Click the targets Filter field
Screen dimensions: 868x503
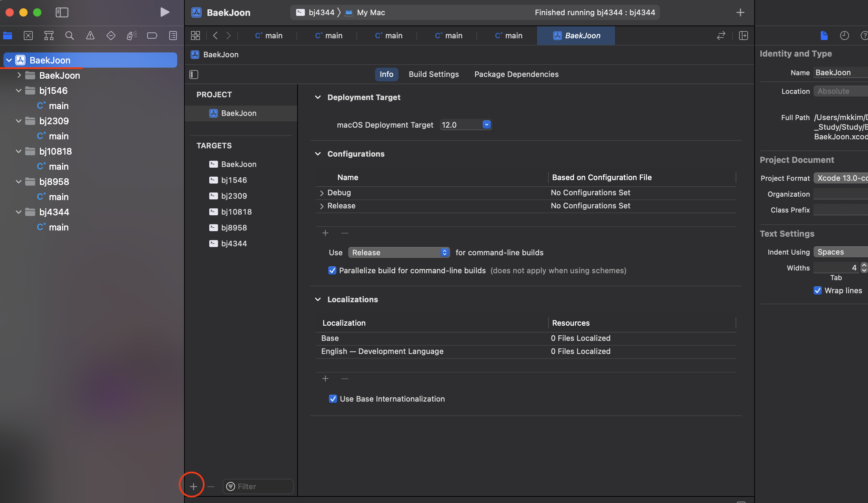click(262, 486)
